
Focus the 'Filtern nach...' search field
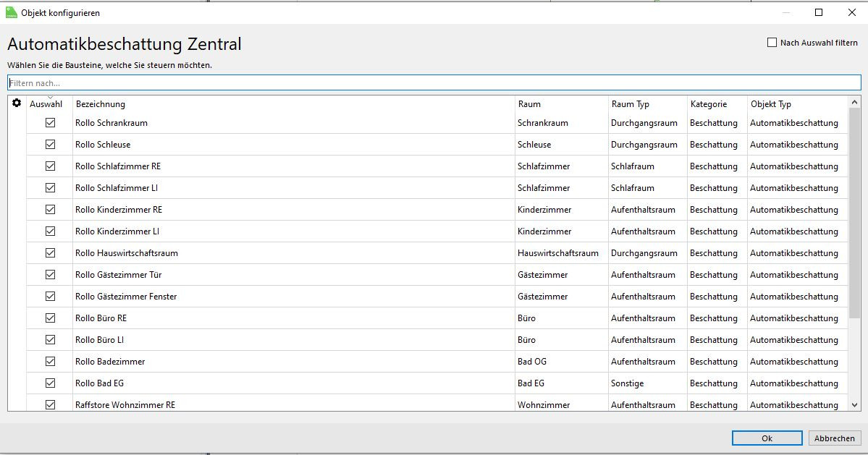tap(434, 83)
